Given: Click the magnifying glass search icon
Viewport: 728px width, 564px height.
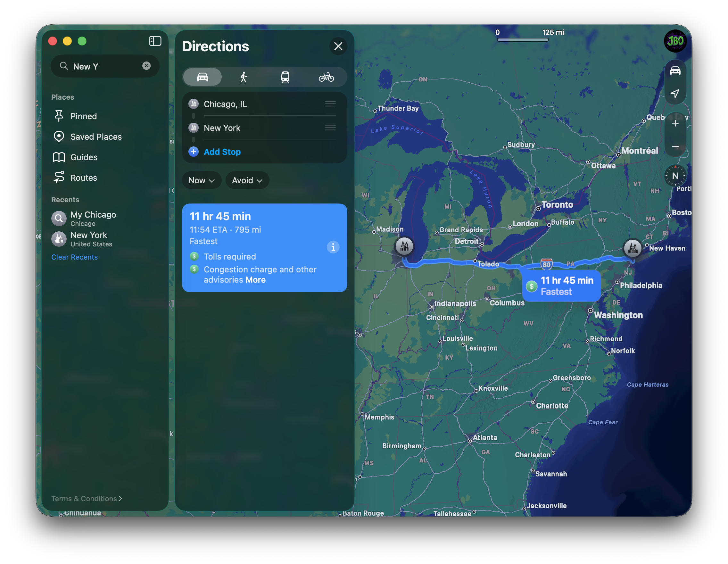Looking at the screenshot, I should [64, 66].
